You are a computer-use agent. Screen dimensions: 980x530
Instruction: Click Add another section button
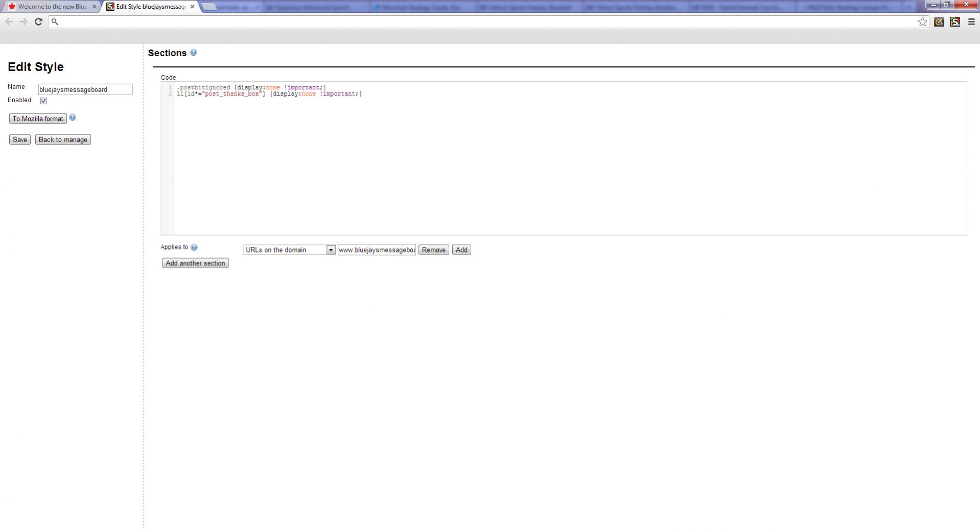point(195,263)
